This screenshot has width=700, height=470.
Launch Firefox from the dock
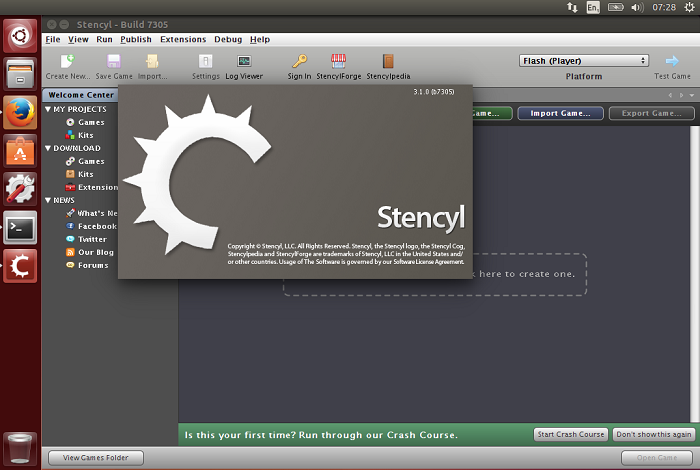pyautogui.click(x=20, y=112)
